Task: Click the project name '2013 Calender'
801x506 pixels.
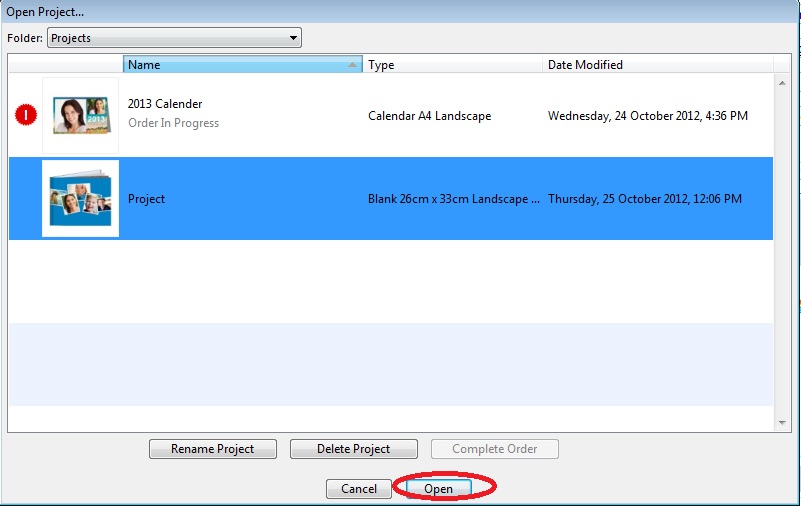Action: tap(165, 104)
